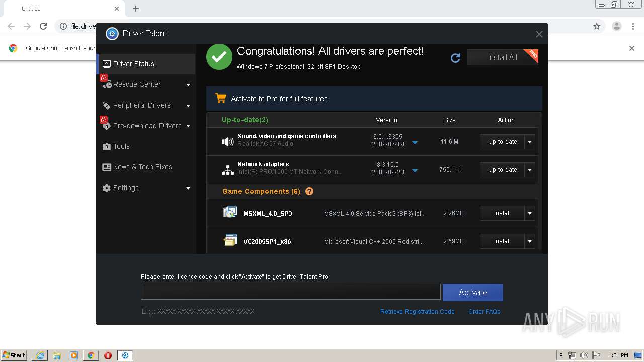Click the Game Components (6) header

pos(261,191)
